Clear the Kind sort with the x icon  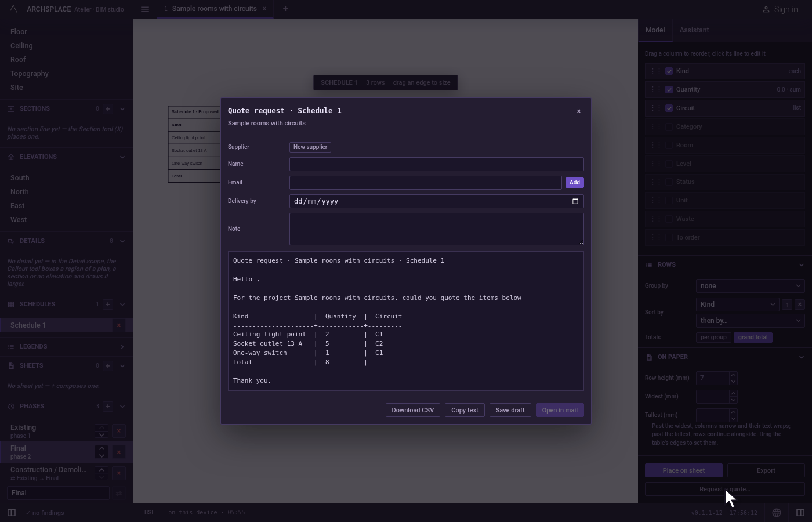(799, 304)
